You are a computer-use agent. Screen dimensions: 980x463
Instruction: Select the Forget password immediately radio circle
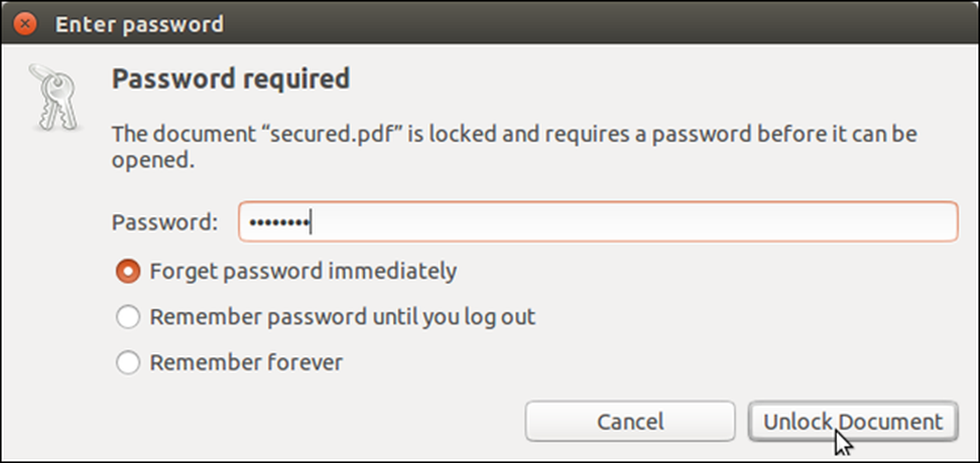pos(128,272)
